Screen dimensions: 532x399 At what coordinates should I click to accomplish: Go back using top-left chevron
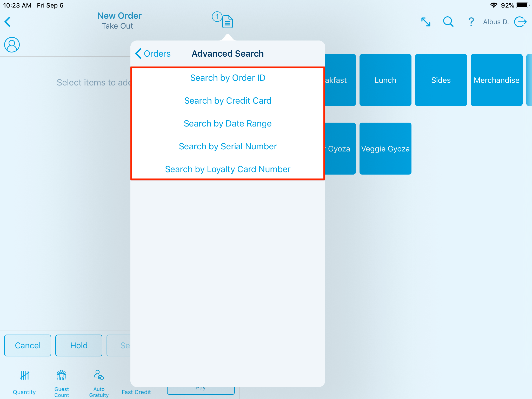pyautogui.click(x=8, y=22)
